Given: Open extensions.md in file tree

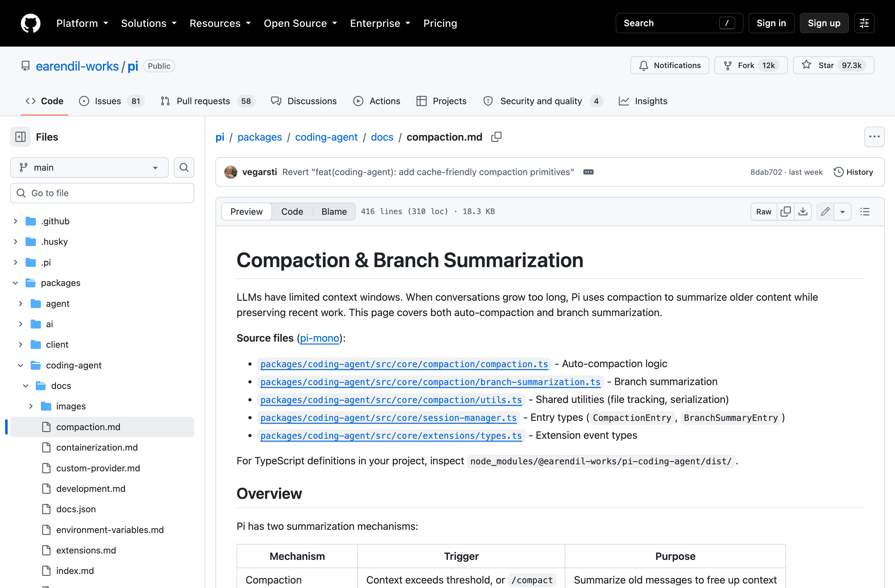Looking at the screenshot, I should [86, 550].
